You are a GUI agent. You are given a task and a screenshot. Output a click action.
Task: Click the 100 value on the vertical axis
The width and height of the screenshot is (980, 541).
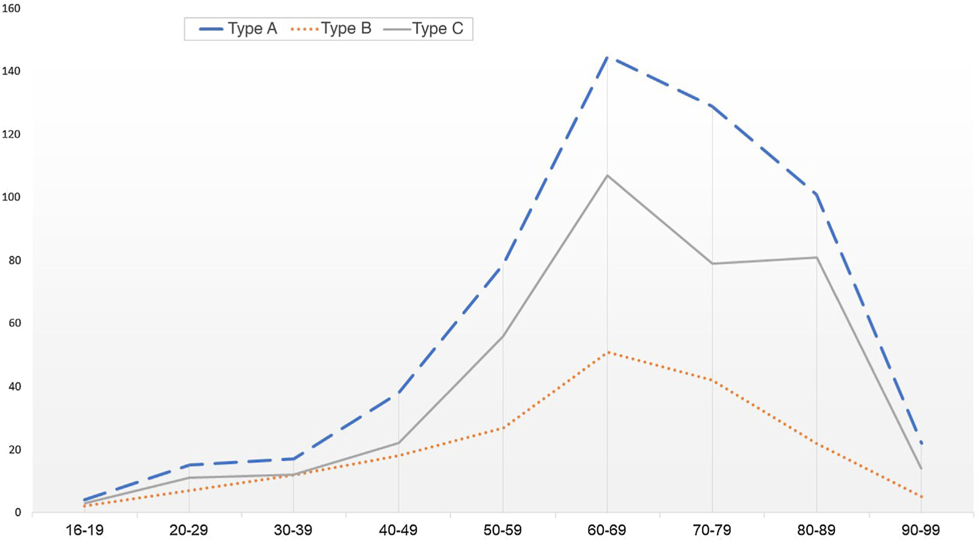point(11,197)
